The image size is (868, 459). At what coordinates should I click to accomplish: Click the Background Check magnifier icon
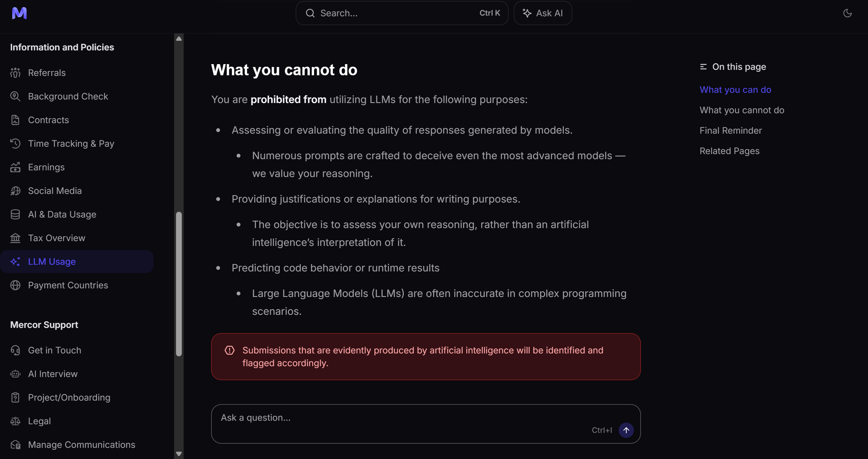(15, 96)
